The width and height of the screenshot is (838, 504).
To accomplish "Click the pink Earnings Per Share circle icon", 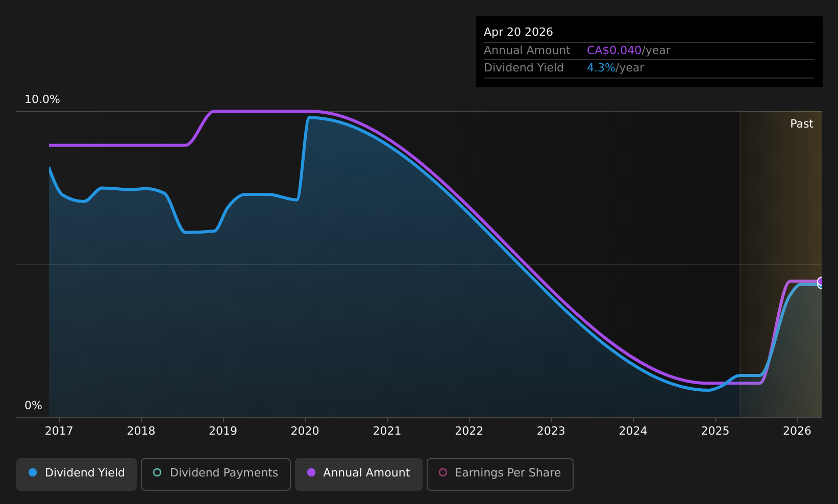I will [x=443, y=472].
